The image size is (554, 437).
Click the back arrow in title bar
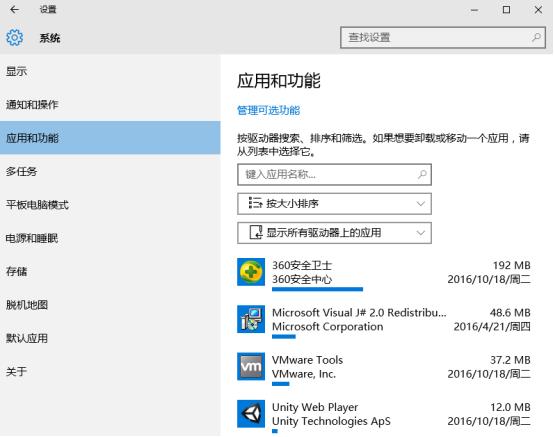coord(14,10)
